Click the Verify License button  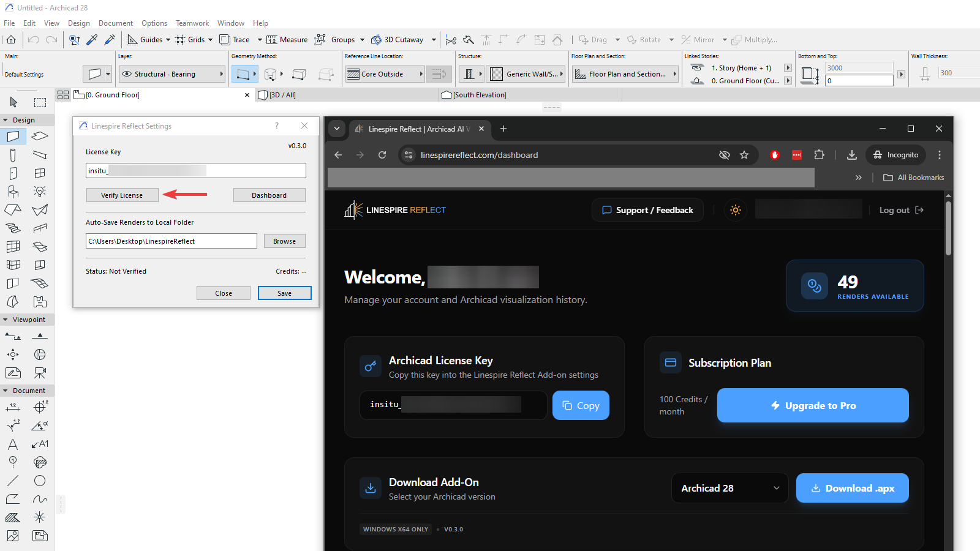(x=122, y=195)
